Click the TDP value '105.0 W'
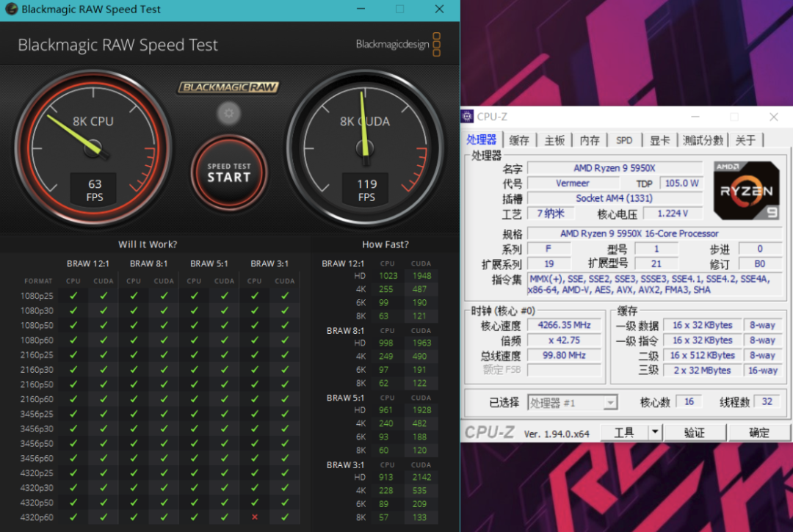 point(681,183)
